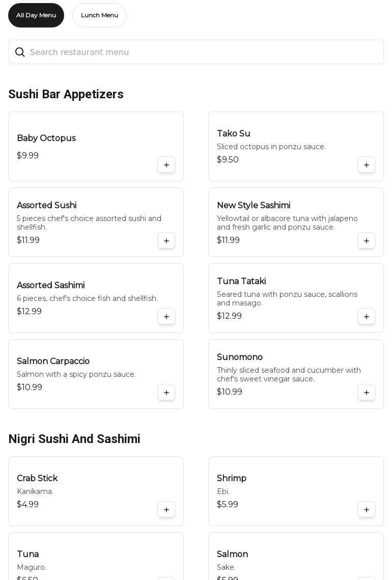Add Sunomono to the cart
This screenshot has height=580, width=392.
click(367, 393)
